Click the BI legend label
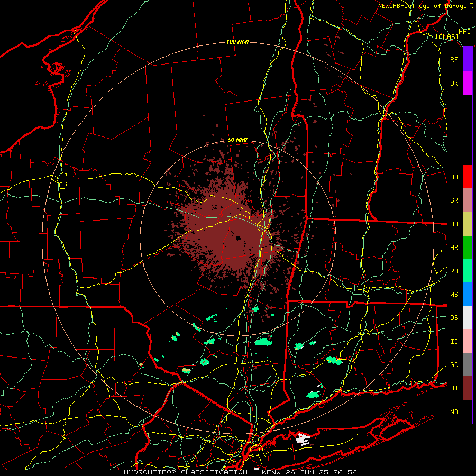Viewport: 476px width, 476px height. pyautogui.click(x=454, y=388)
